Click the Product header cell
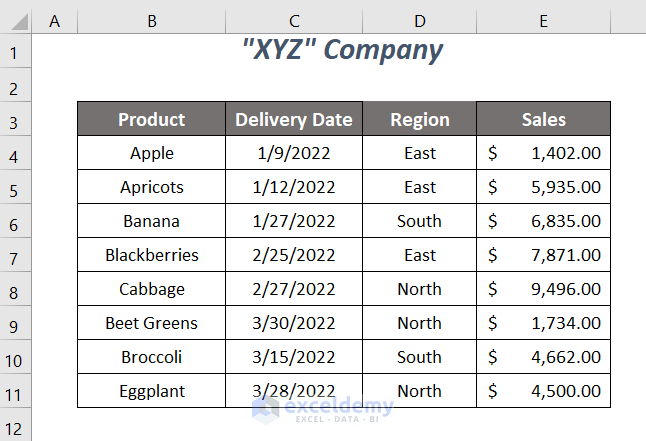Screen dimensions: 646x441 pos(151,120)
